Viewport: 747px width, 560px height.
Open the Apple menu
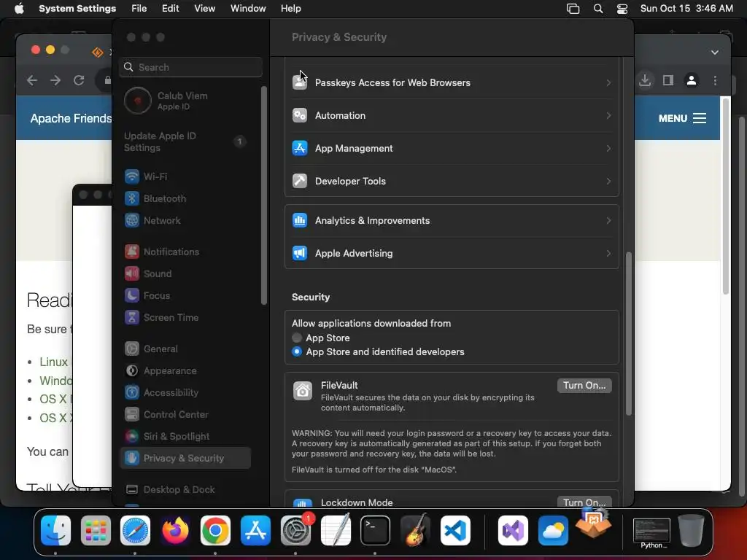point(19,9)
